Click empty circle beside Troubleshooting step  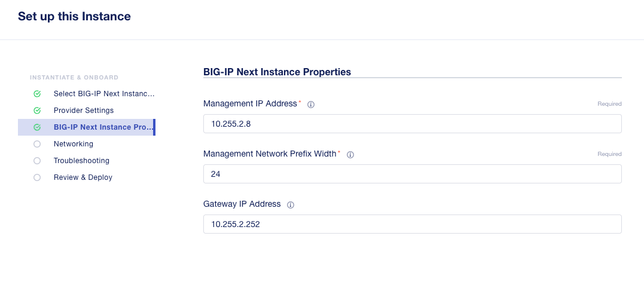click(x=37, y=161)
